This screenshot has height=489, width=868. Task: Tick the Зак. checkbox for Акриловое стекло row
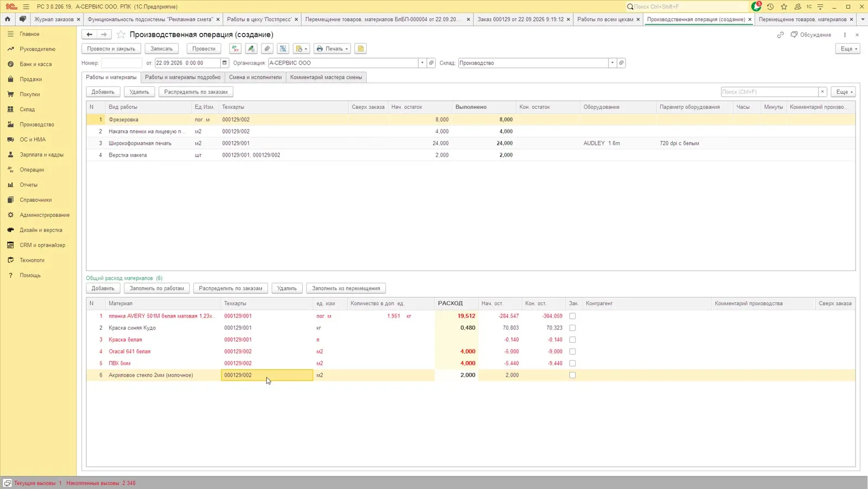tap(572, 375)
